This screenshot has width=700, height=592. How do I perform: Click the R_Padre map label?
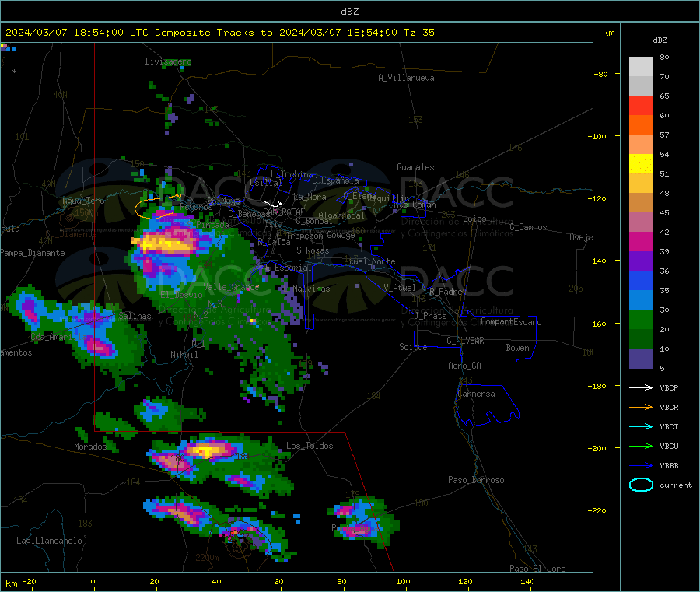(x=446, y=292)
